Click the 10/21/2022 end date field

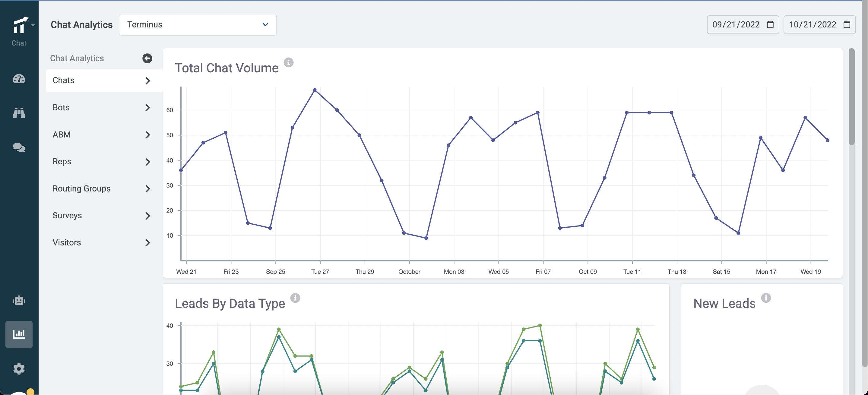click(819, 25)
